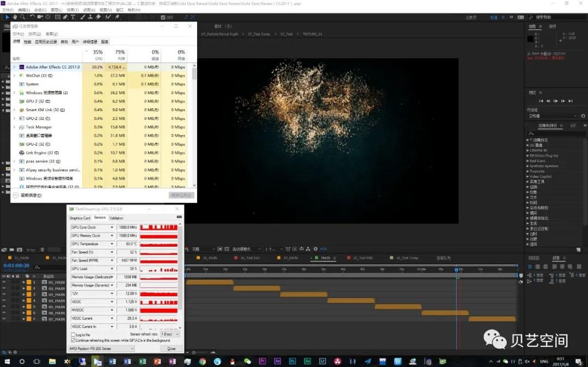Open the Validation tab in GPU-Z
The width and height of the screenshot is (588, 367).
(x=115, y=218)
